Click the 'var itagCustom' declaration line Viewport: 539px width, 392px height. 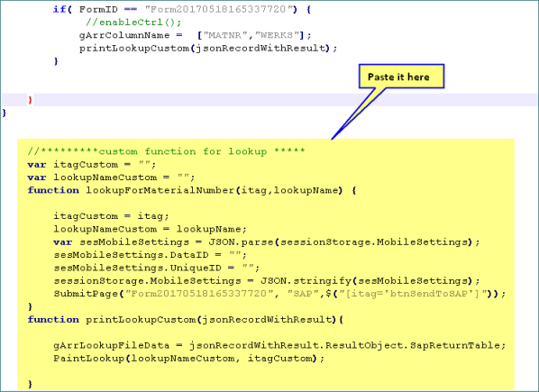tap(92, 165)
